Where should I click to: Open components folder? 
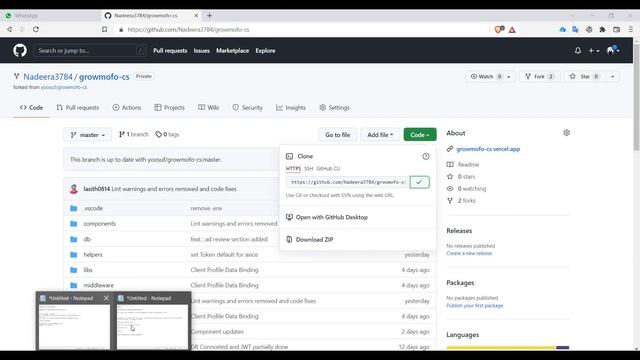pyautogui.click(x=100, y=224)
